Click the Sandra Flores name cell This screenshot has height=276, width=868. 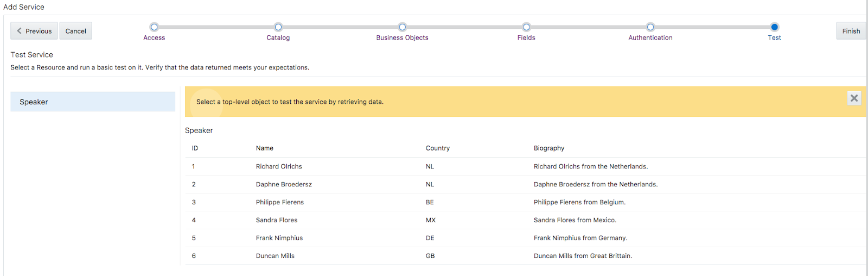[x=277, y=220]
